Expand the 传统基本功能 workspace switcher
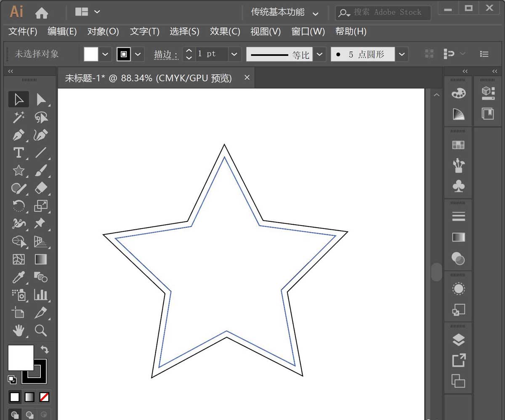 click(316, 13)
